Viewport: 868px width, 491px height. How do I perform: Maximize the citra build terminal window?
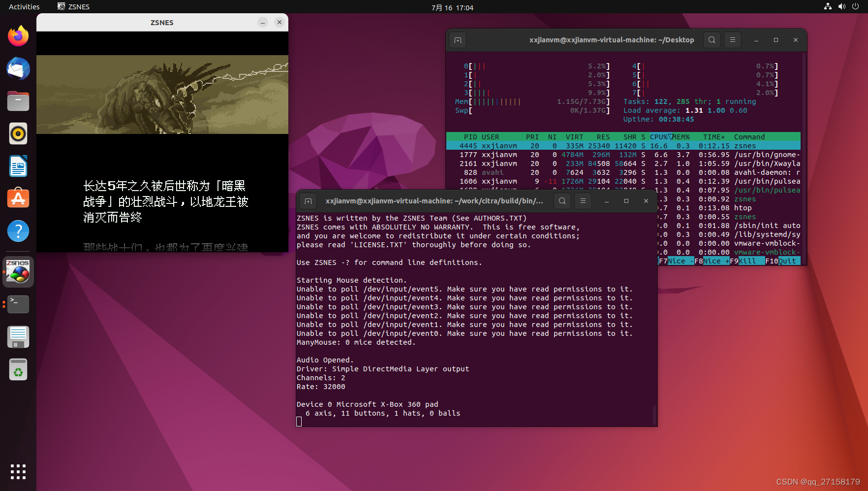626,201
